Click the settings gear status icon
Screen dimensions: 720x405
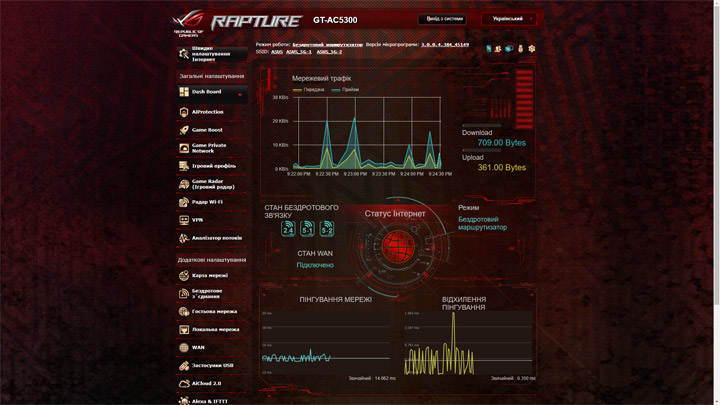pyautogui.click(x=531, y=48)
